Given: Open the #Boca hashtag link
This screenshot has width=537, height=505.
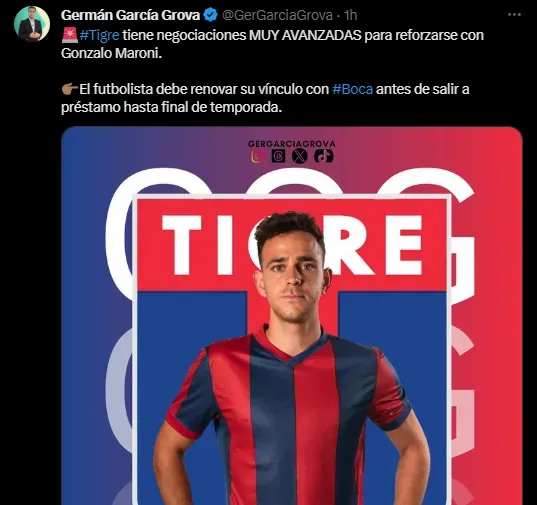Looking at the screenshot, I should [352, 89].
